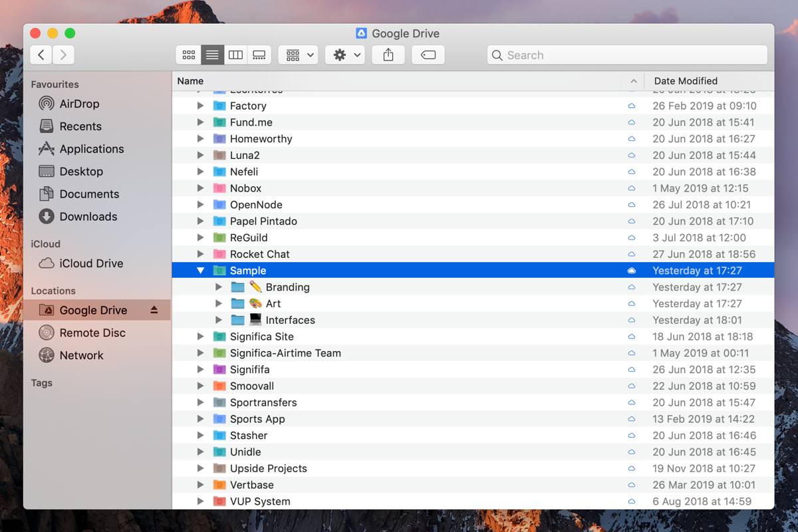Open Network in the sidebar
This screenshot has height=532, width=798.
point(96,355)
